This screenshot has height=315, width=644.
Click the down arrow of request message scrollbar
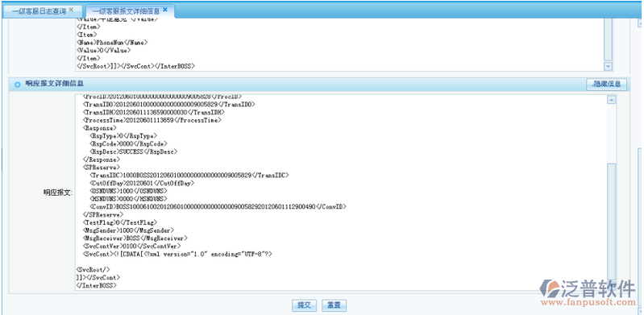[x=608, y=67]
